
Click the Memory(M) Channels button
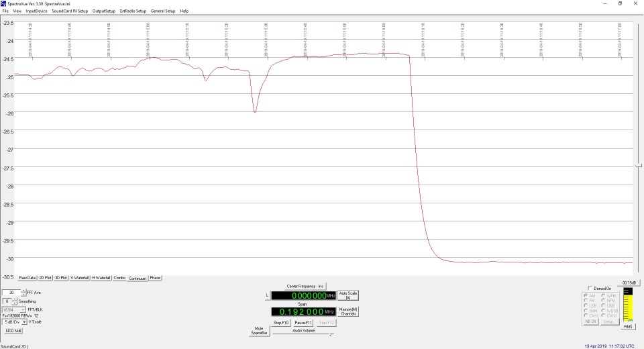[348, 311]
